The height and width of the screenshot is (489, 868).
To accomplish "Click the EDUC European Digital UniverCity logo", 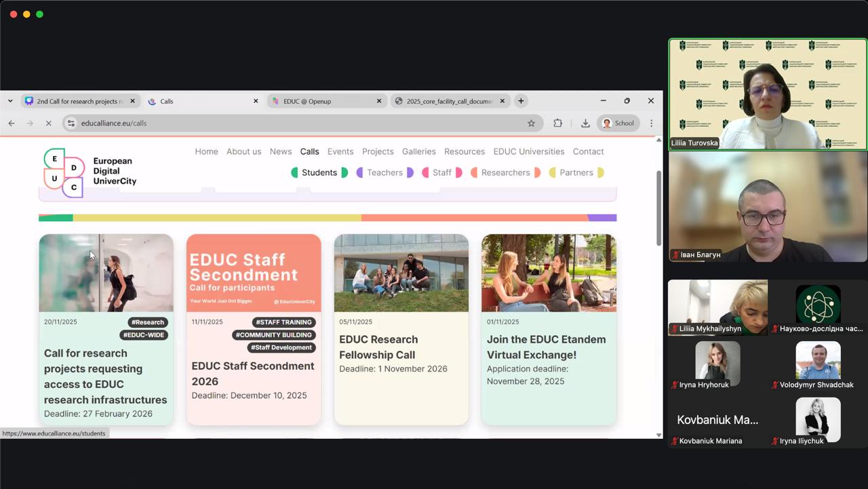I will pos(90,172).
